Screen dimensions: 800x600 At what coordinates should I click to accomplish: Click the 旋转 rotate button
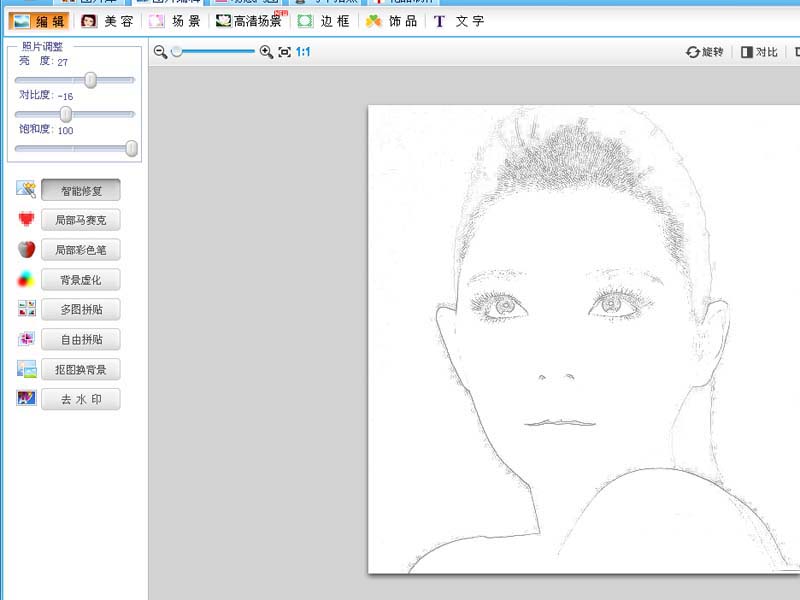pos(705,52)
